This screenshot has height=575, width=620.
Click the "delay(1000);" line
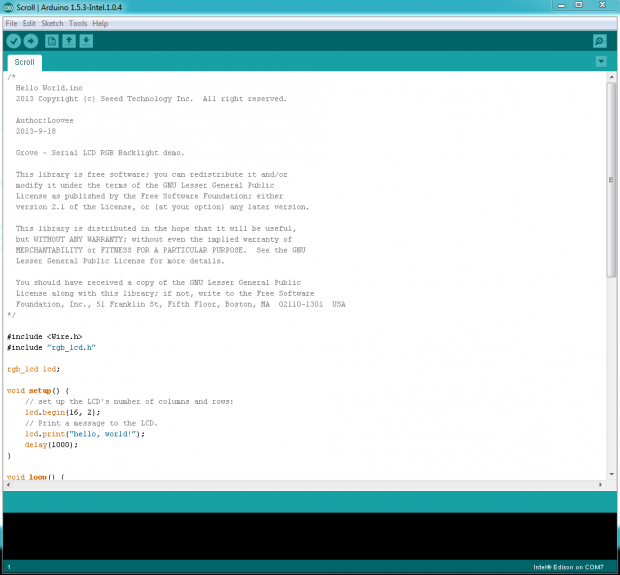click(51, 444)
